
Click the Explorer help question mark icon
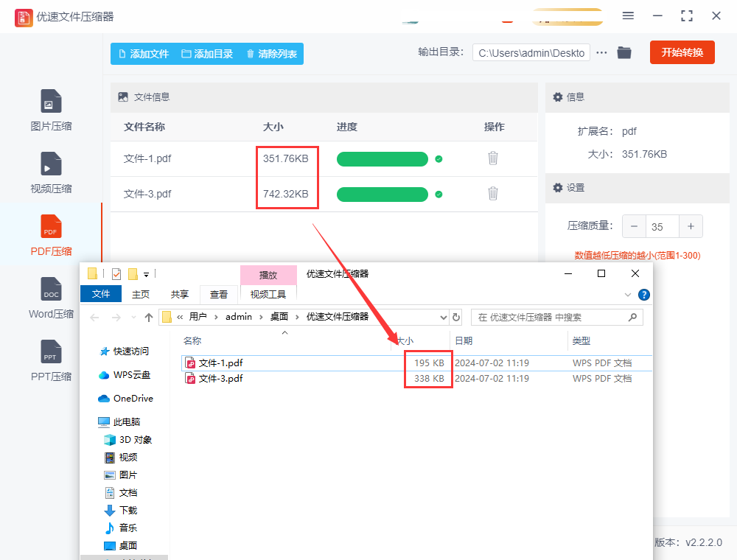tap(644, 295)
